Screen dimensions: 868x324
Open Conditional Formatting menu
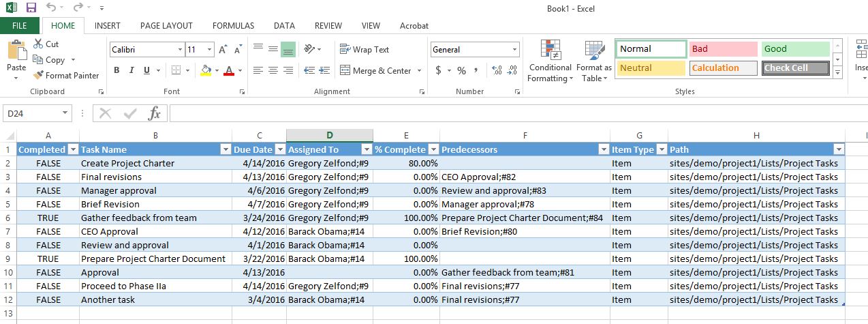(550, 61)
